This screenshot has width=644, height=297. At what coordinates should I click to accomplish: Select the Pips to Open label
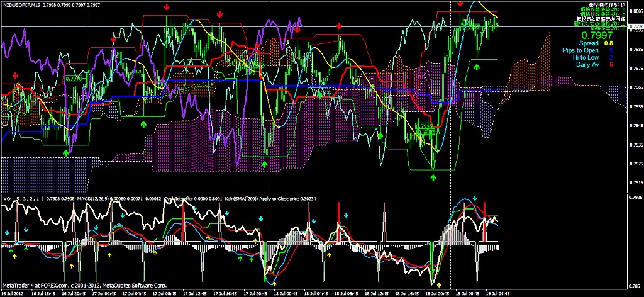click(580, 50)
